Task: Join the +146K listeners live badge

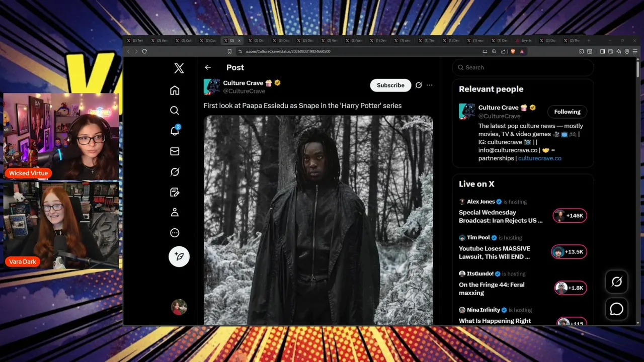Action: 570,216
